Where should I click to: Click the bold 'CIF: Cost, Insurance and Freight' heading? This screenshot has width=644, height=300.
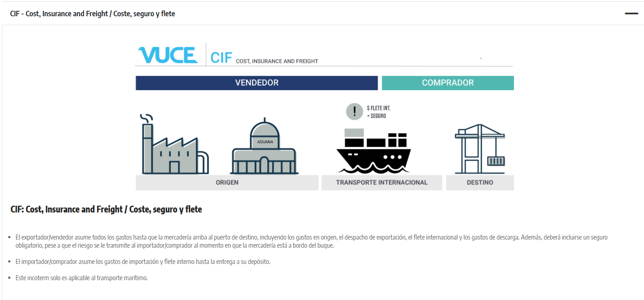[106, 209]
